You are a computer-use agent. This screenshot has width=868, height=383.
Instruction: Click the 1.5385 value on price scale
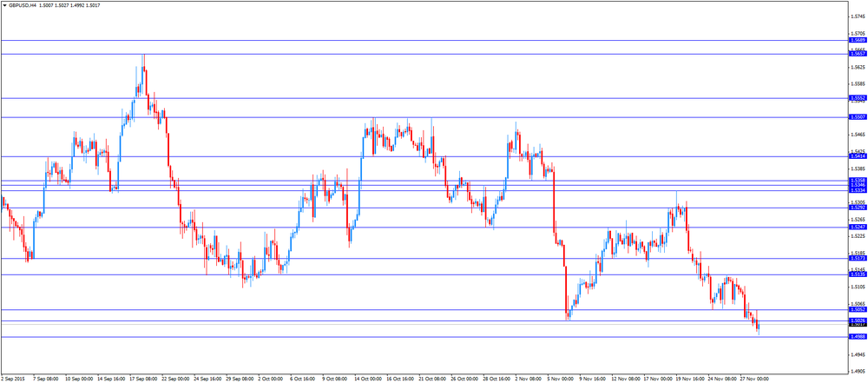857,168
